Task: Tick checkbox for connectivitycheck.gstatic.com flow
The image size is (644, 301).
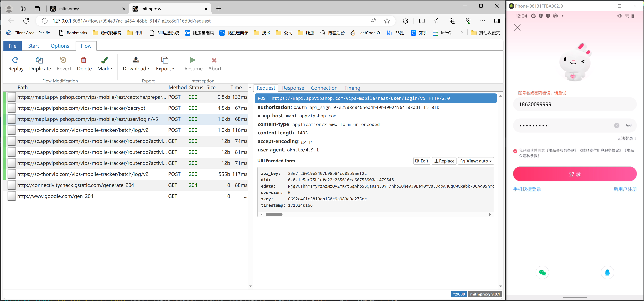Action: [x=12, y=185]
